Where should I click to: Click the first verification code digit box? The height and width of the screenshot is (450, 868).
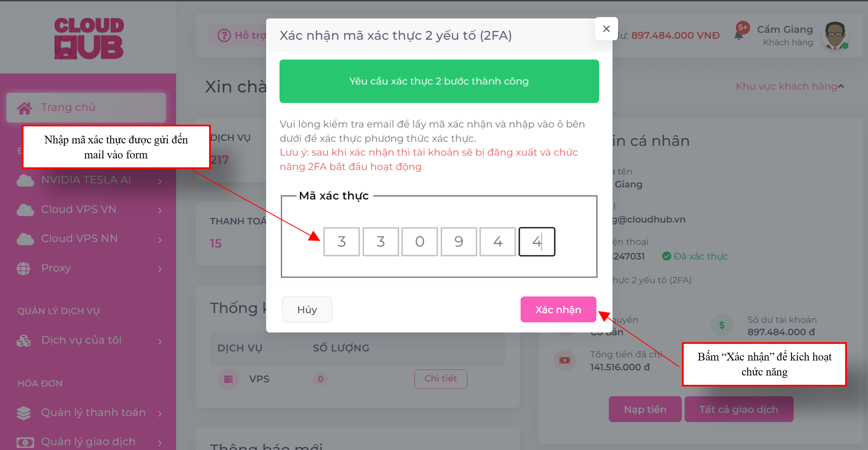click(x=341, y=242)
